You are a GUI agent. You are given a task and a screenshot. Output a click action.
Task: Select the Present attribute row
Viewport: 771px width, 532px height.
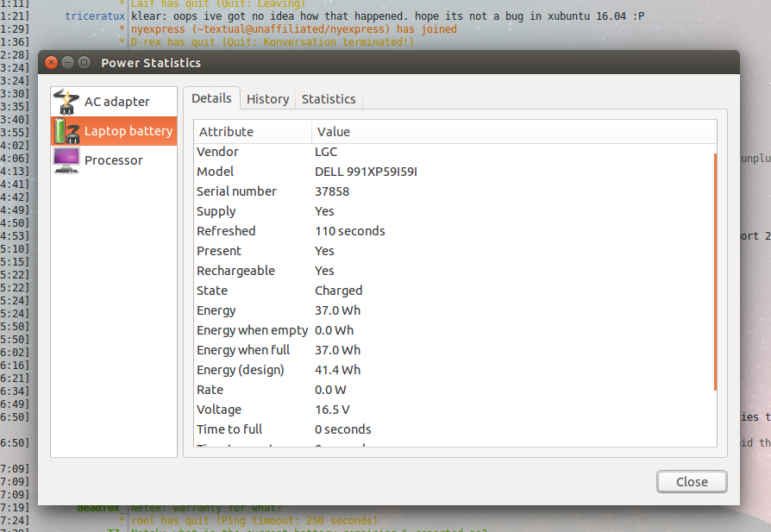pos(454,251)
